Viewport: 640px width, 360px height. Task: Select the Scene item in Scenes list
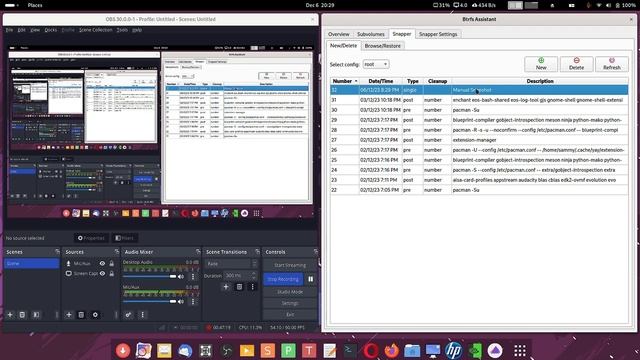tap(31, 264)
